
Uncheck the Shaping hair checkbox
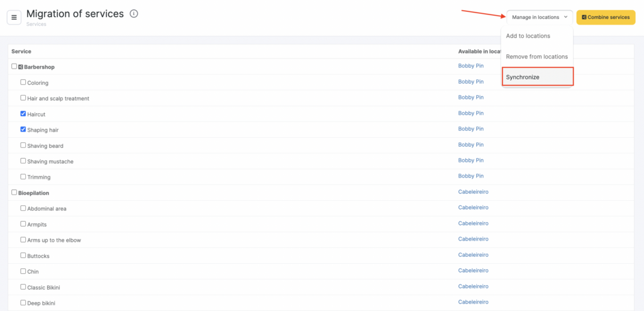[23, 129]
